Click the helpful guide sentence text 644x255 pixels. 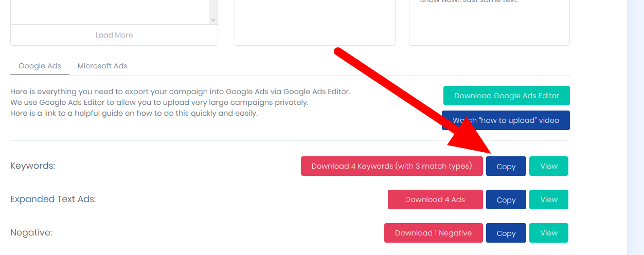click(134, 113)
